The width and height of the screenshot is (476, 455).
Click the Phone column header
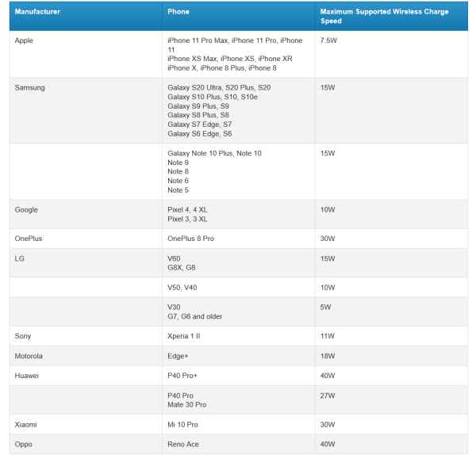(x=239, y=16)
